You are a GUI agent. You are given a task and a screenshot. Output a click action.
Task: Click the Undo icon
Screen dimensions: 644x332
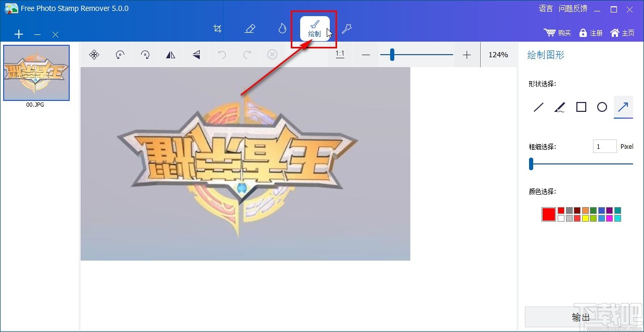[221, 54]
